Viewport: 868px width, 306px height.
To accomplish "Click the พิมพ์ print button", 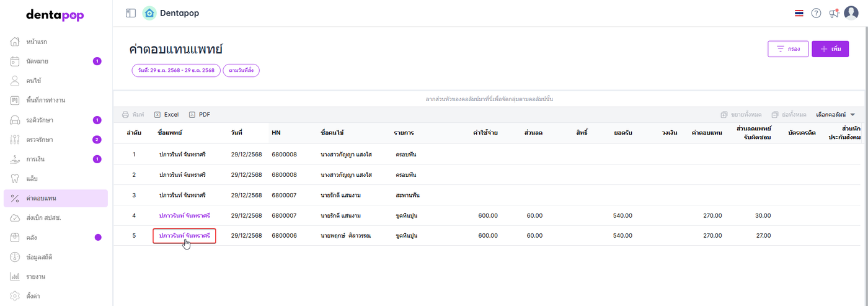I will tap(133, 115).
